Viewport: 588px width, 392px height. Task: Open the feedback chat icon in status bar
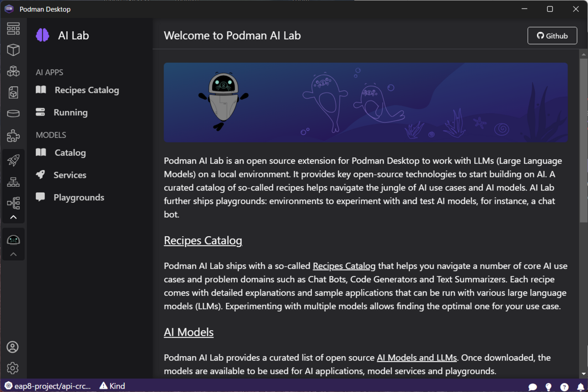tap(533, 387)
